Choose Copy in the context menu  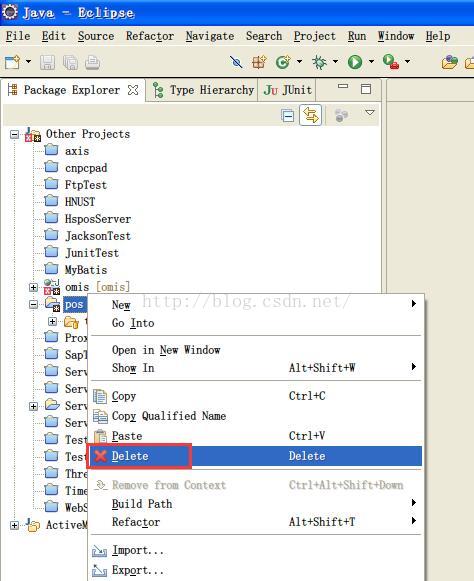click(x=256, y=396)
